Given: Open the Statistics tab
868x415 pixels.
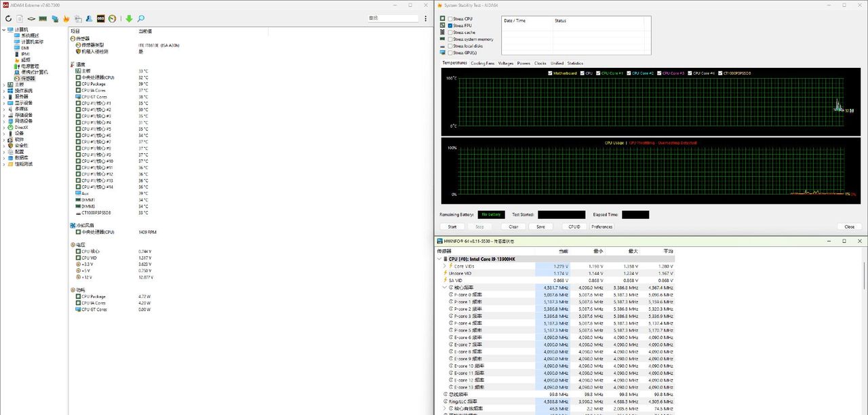Looking at the screenshot, I should [575, 63].
